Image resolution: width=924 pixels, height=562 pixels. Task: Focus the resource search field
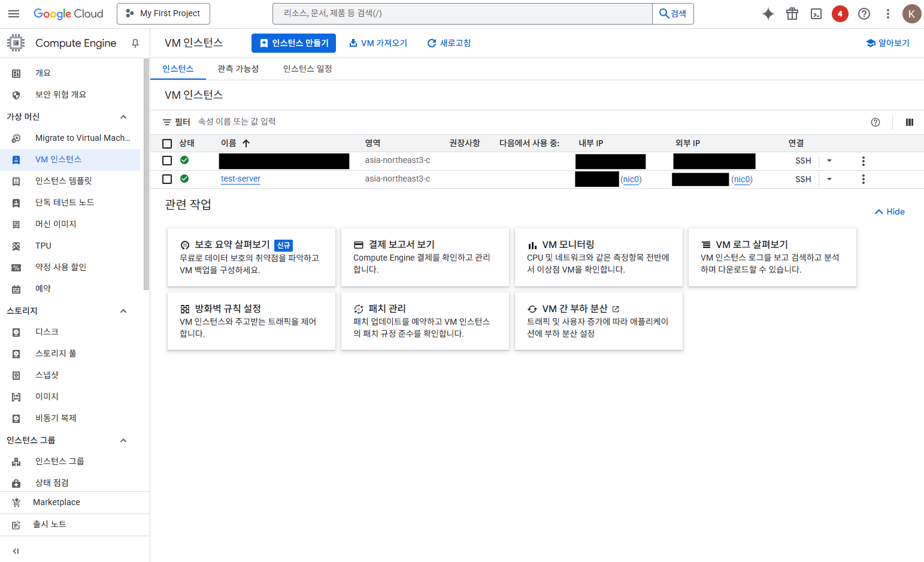[x=462, y=14]
